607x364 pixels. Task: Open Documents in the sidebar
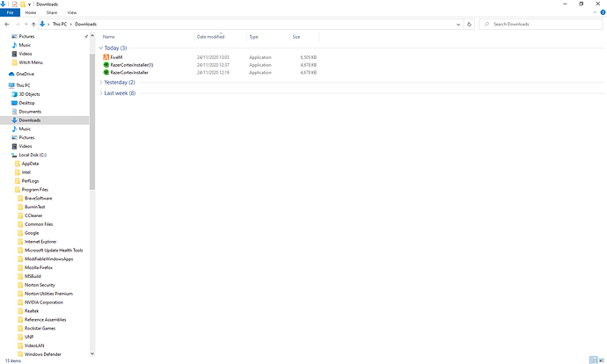click(x=30, y=112)
